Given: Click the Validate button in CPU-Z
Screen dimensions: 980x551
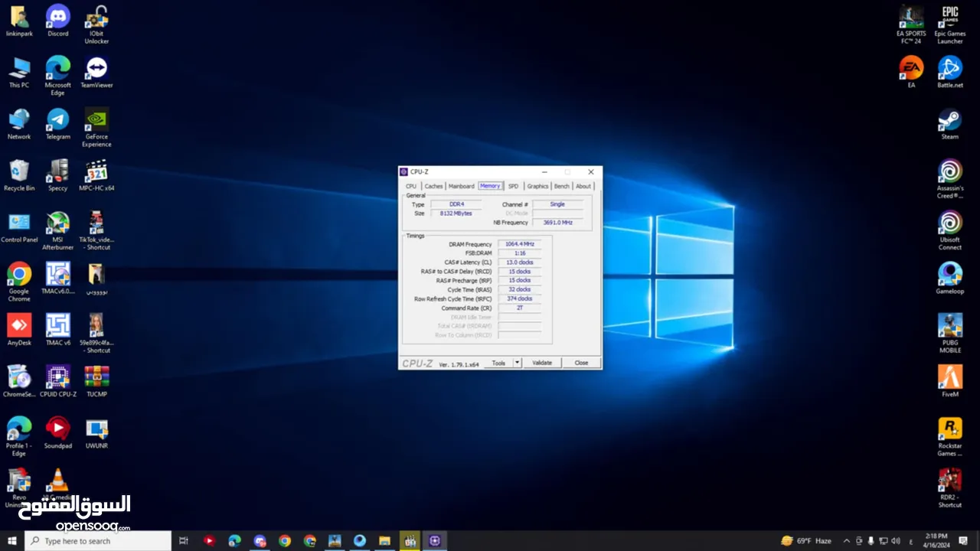Looking at the screenshot, I should 542,363.
